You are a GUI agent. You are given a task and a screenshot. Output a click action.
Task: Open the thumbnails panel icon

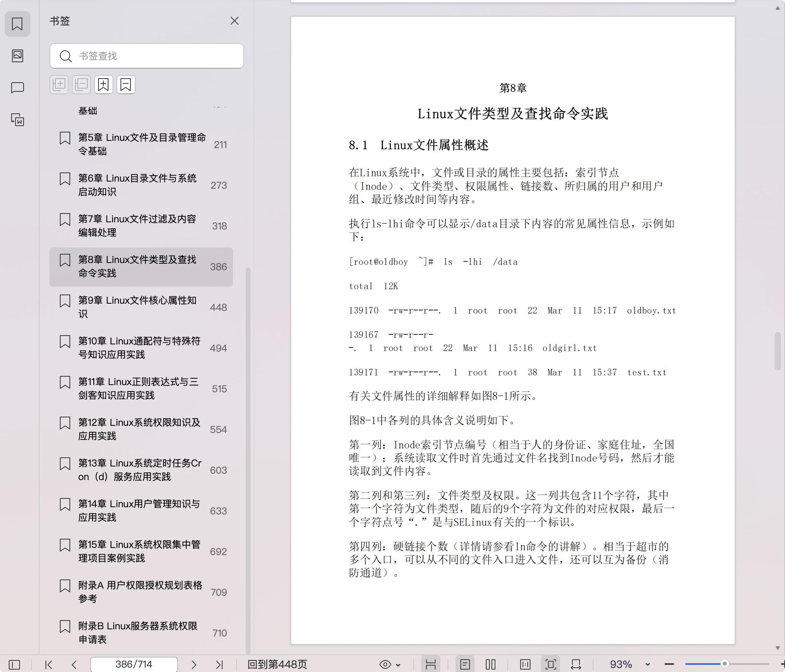[x=17, y=55]
